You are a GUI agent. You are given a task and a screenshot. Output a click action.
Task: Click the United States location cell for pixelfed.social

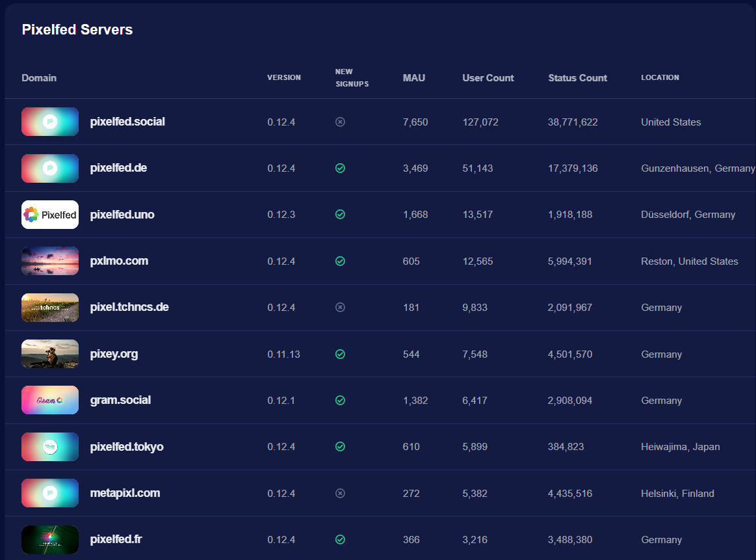[671, 122]
